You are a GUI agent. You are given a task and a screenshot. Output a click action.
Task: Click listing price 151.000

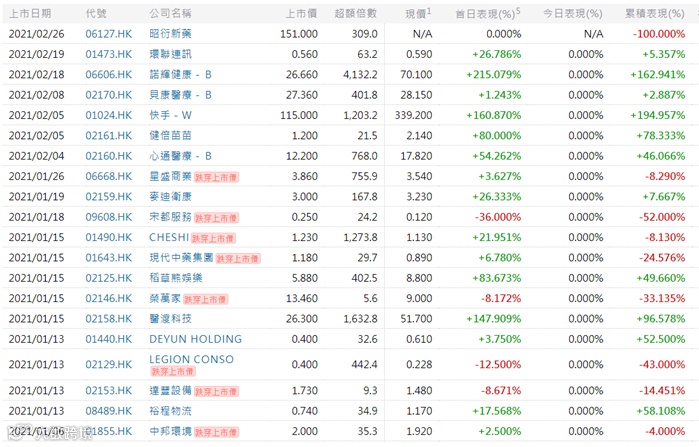(299, 34)
